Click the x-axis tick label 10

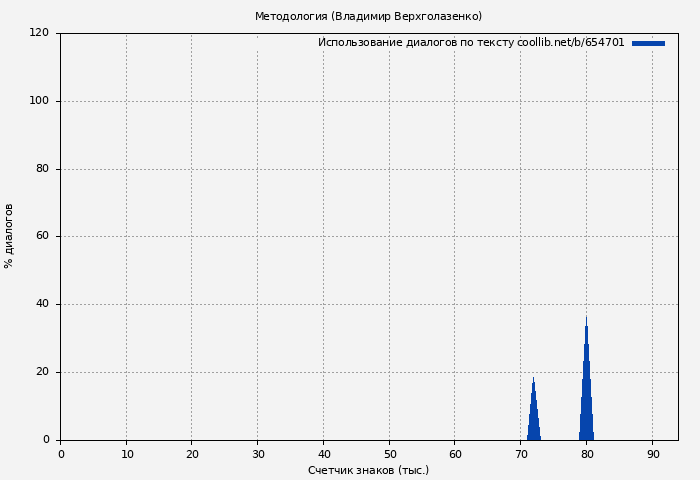(126, 454)
